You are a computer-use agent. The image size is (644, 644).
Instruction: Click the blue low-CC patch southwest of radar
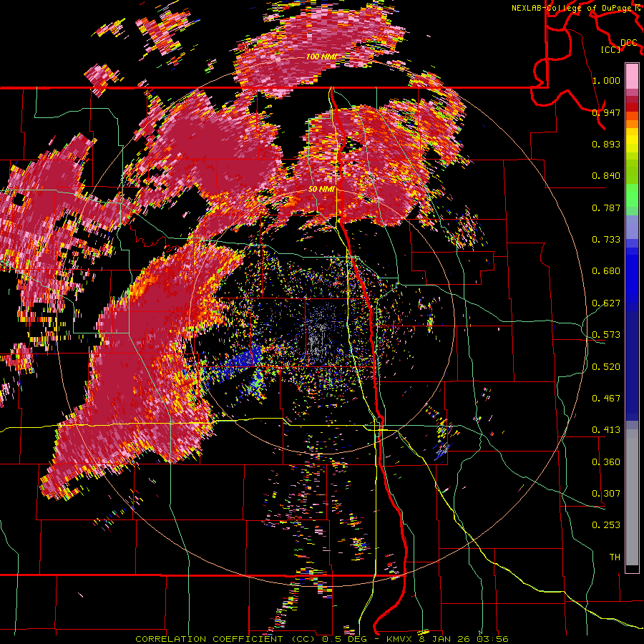point(243,358)
